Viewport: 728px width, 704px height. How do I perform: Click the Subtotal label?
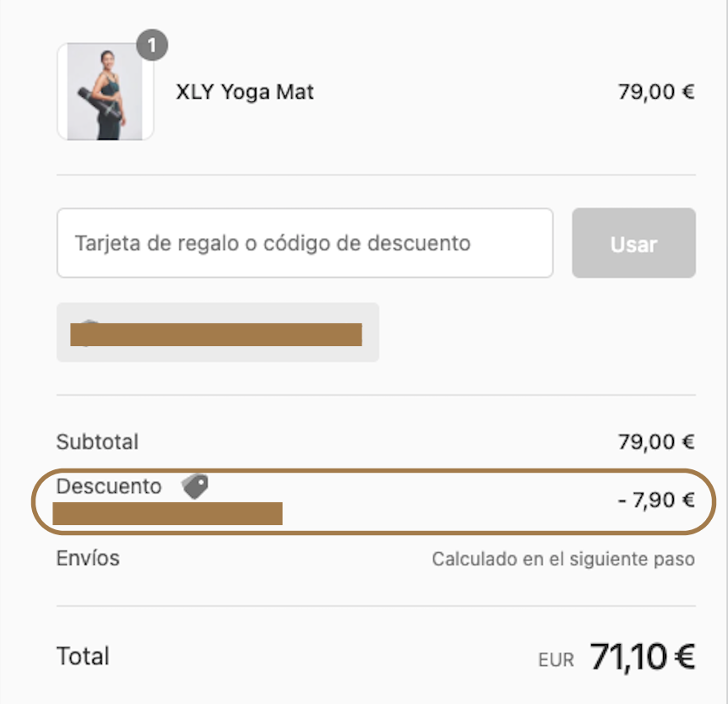(97, 441)
